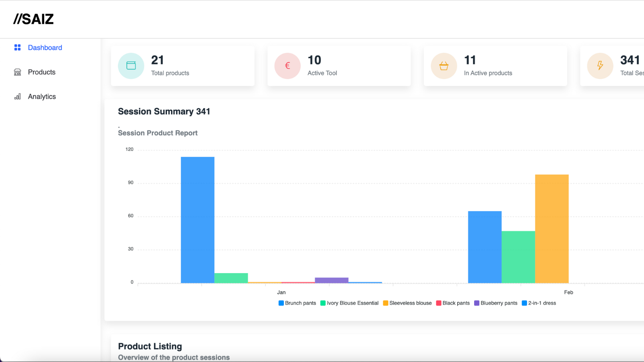Click the basket In Active products icon
The height and width of the screenshot is (362, 644).
(444, 66)
